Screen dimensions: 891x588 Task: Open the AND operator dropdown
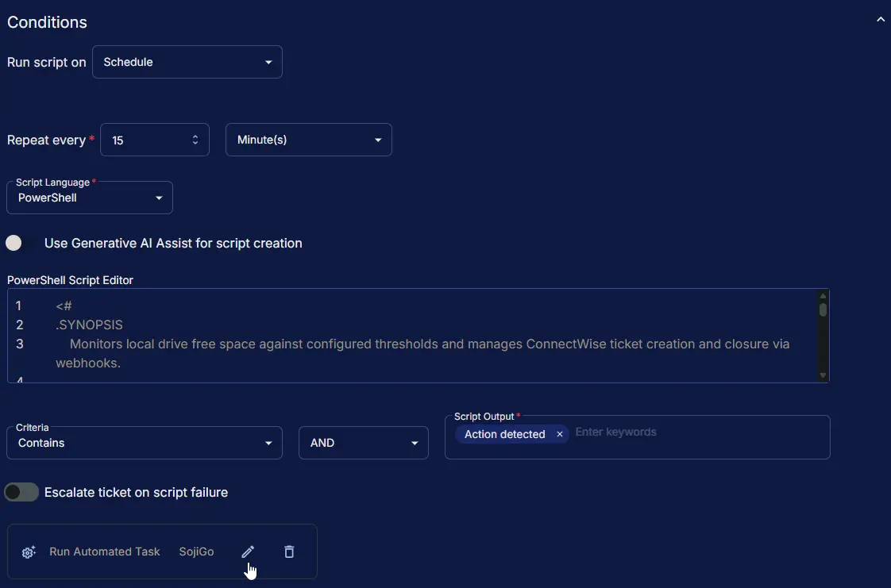pyautogui.click(x=364, y=443)
